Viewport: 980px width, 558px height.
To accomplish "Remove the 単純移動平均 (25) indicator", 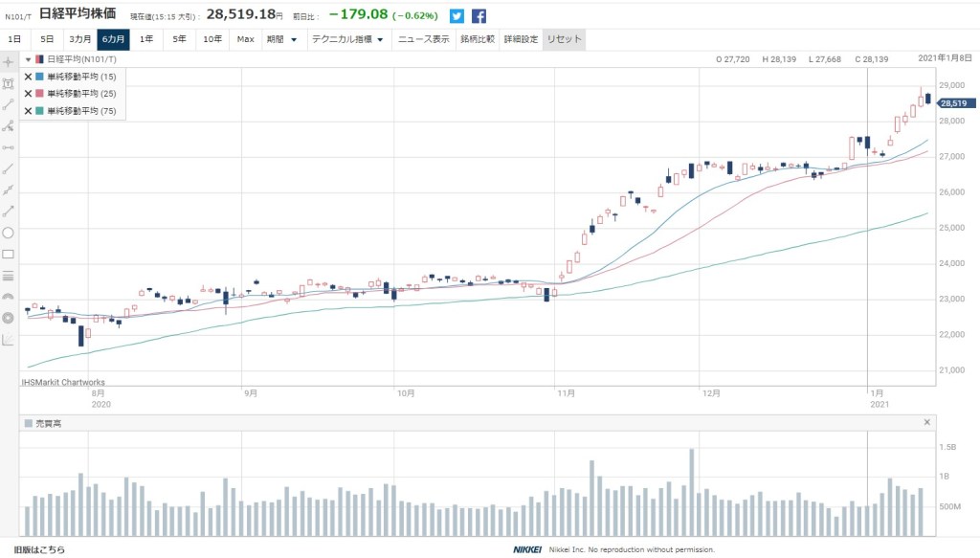I will pyautogui.click(x=28, y=94).
